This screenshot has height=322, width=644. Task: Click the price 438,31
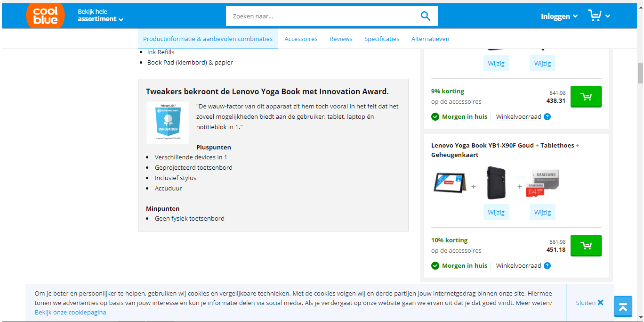556,100
